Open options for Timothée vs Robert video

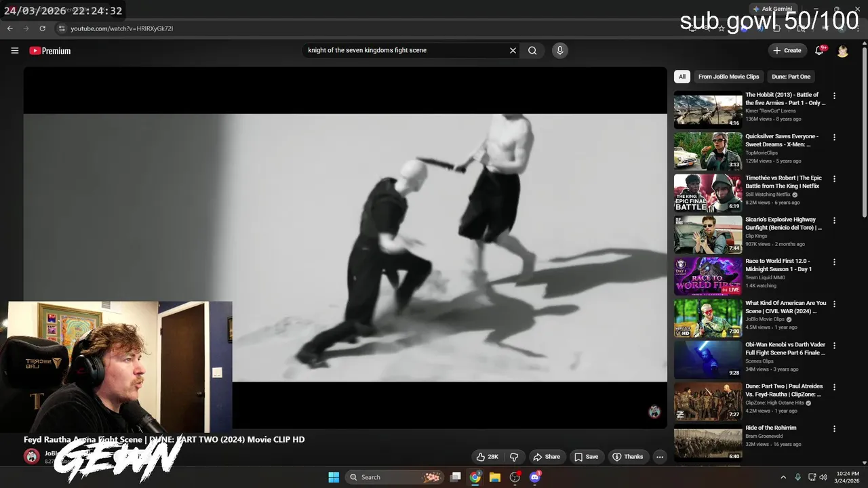834,179
